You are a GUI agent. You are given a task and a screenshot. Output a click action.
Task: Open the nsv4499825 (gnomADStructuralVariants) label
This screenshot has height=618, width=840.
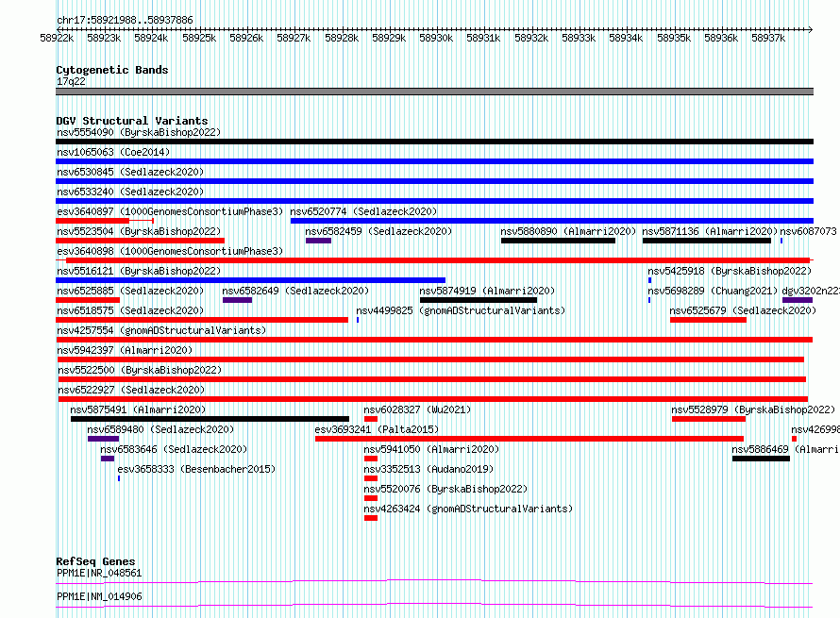point(461,310)
